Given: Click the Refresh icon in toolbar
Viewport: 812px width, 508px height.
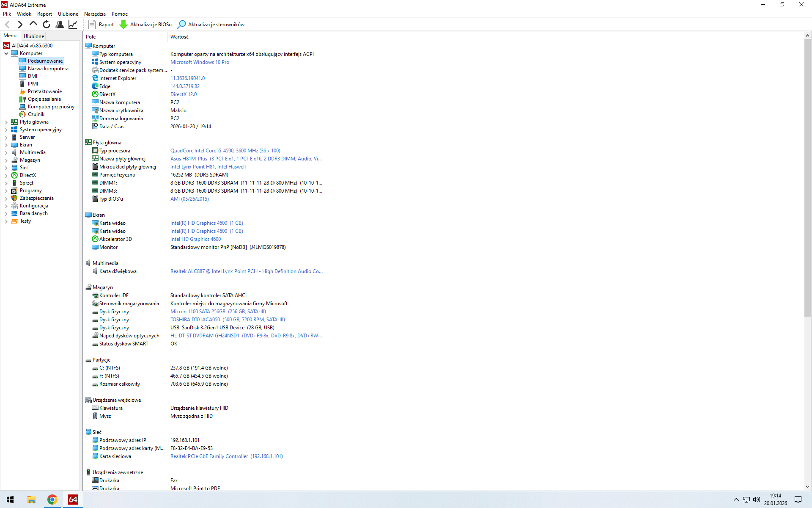Looking at the screenshot, I should click(x=47, y=25).
